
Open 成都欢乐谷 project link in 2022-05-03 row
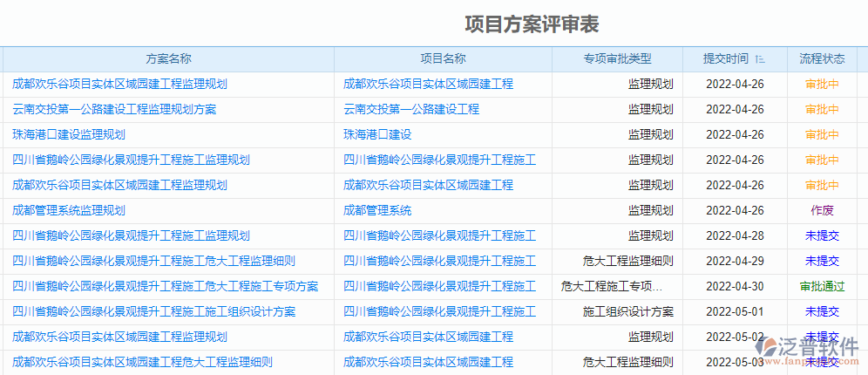(429, 362)
